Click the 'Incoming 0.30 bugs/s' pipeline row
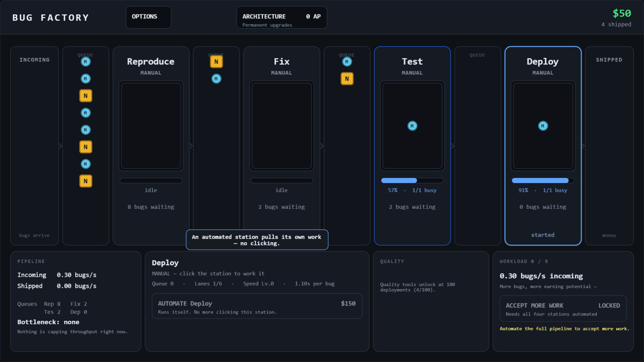The image size is (644, 362). (x=57, y=275)
